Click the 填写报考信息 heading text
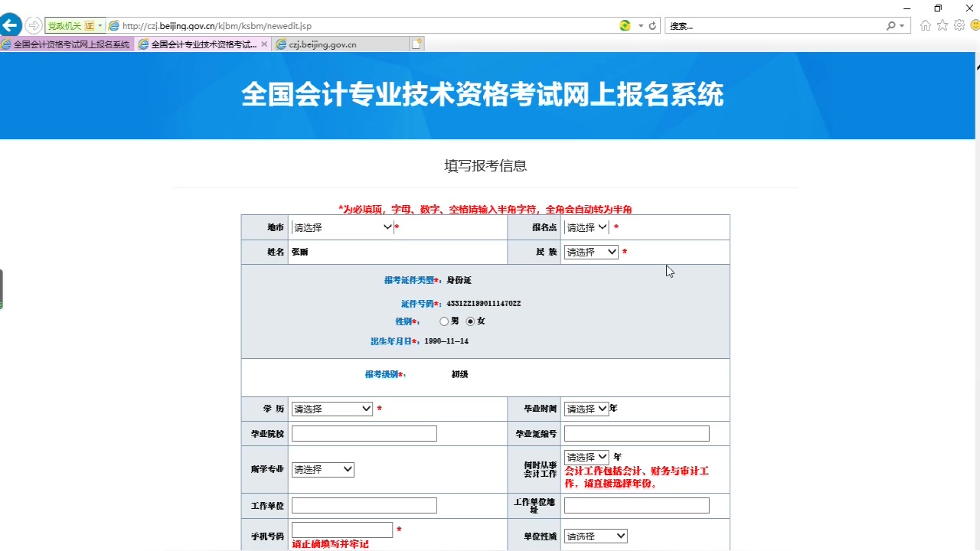This screenshot has width=980, height=551. coord(485,166)
